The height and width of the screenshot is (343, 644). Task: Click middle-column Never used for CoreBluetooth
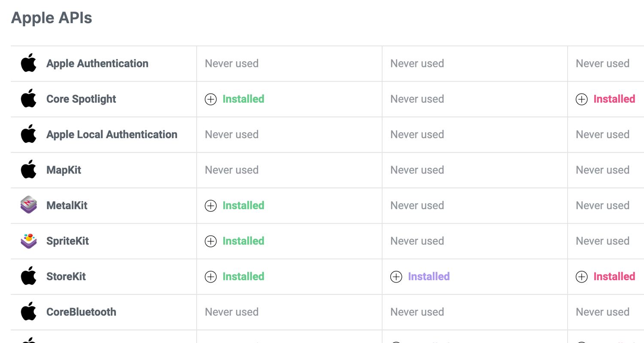tap(417, 312)
